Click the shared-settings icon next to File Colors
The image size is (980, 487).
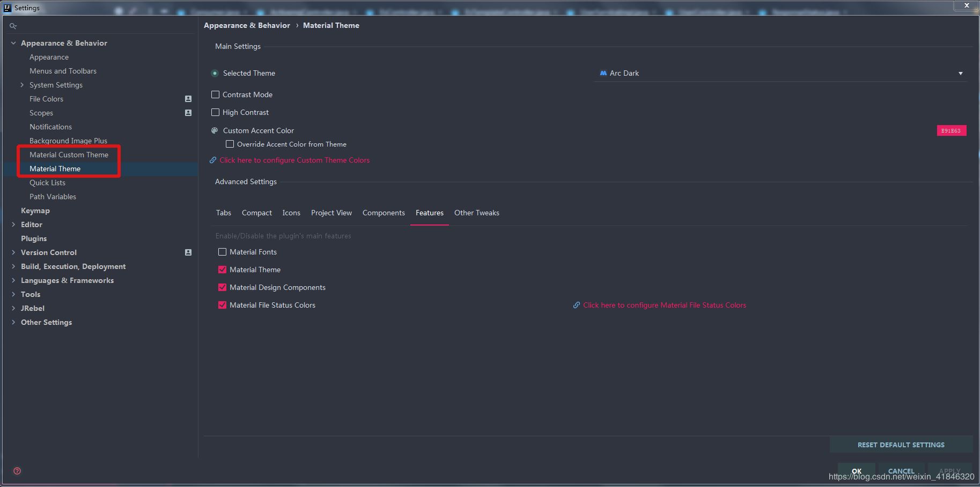[x=188, y=99]
